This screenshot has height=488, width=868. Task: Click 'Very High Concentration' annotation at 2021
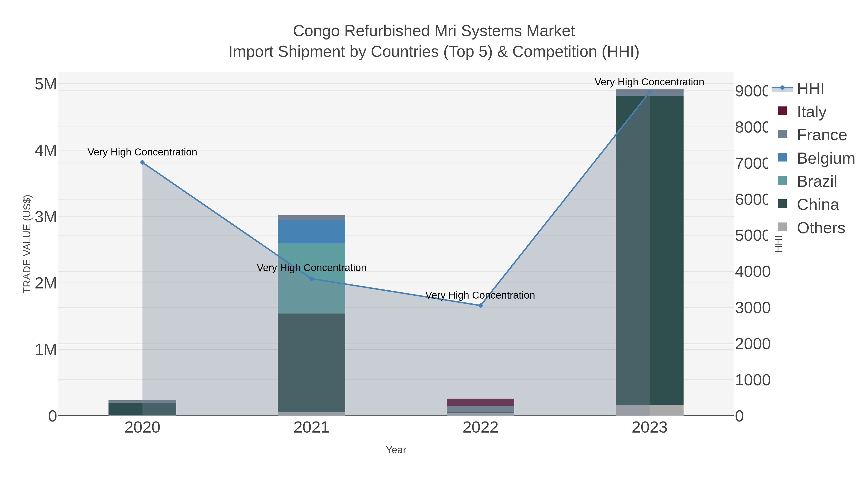[x=311, y=268]
